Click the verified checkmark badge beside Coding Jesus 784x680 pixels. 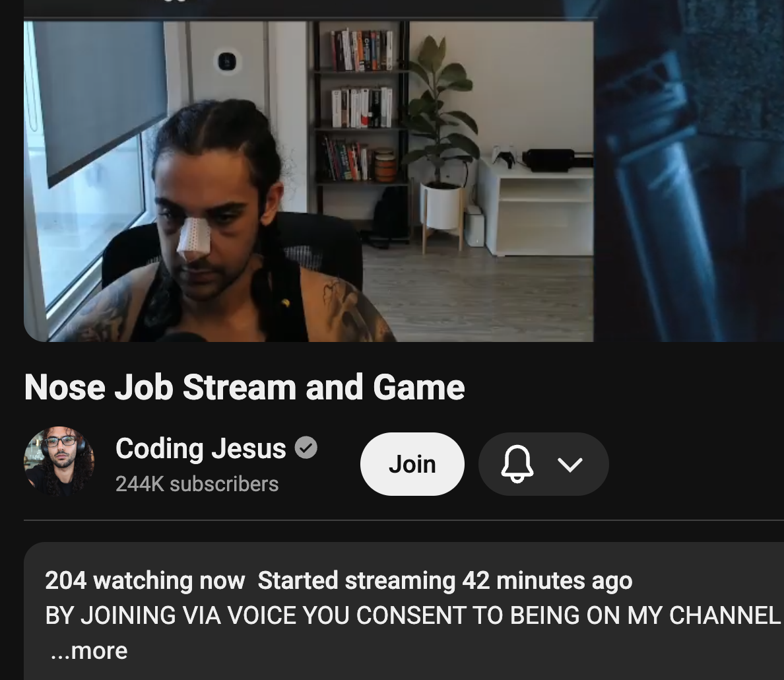[306, 448]
